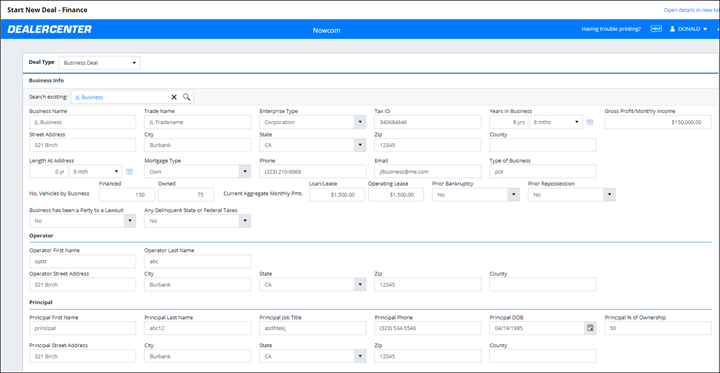
Task: Click the Loan/Lease payment field
Action: point(337,195)
